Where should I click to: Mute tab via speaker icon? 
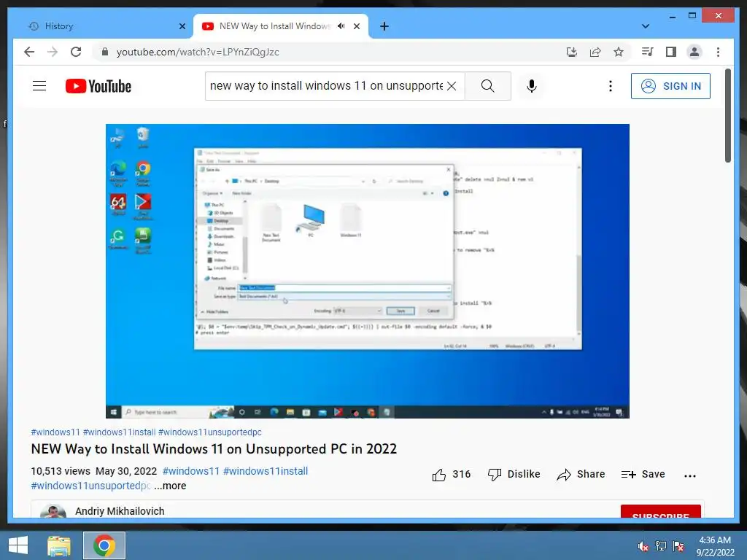tap(341, 26)
